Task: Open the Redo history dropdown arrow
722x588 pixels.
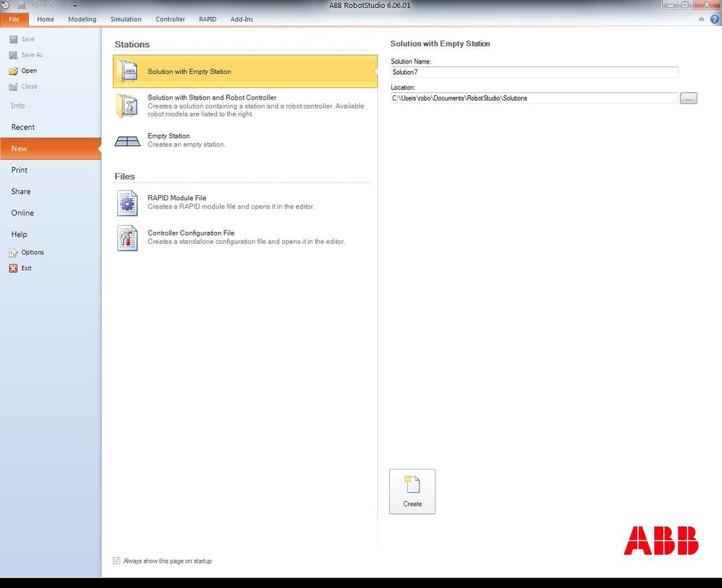Action: click(x=64, y=6)
